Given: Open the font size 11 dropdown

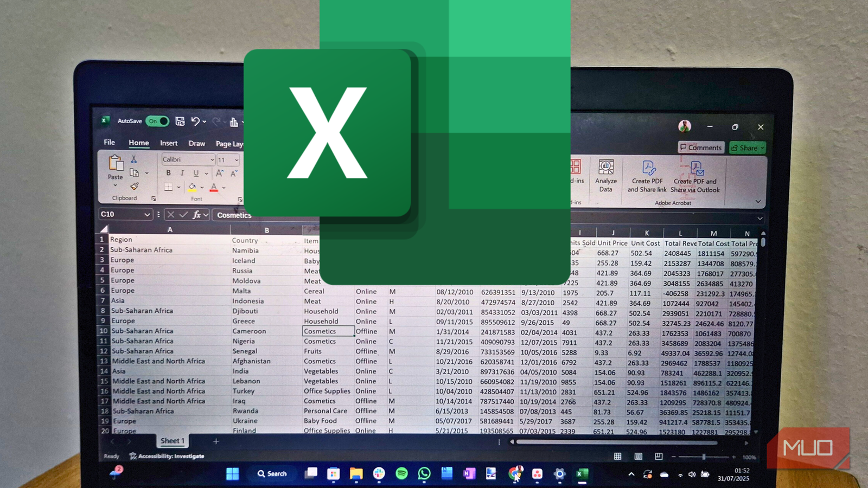Looking at the screenshot, I should [227, 159].
